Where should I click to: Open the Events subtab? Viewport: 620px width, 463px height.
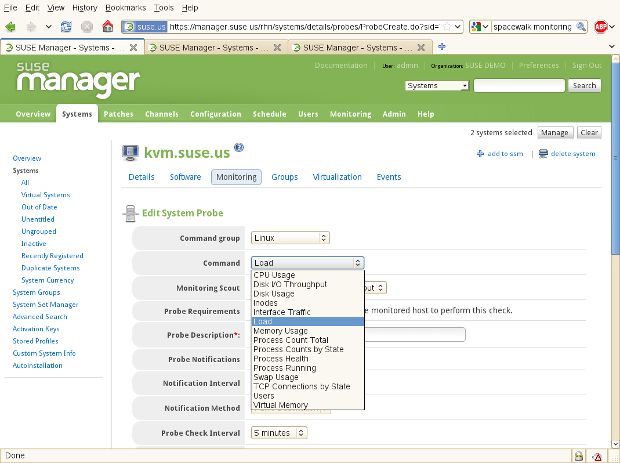[x=389, y=177]
